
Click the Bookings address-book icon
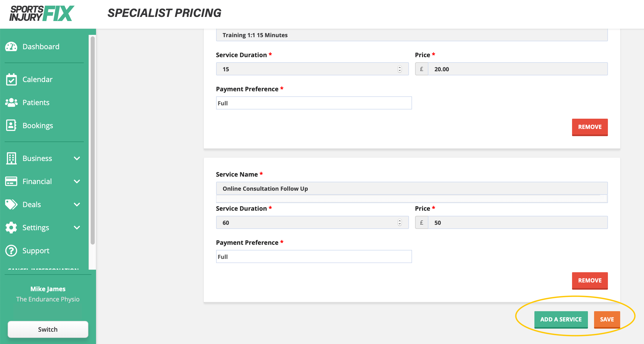(11, 126)
